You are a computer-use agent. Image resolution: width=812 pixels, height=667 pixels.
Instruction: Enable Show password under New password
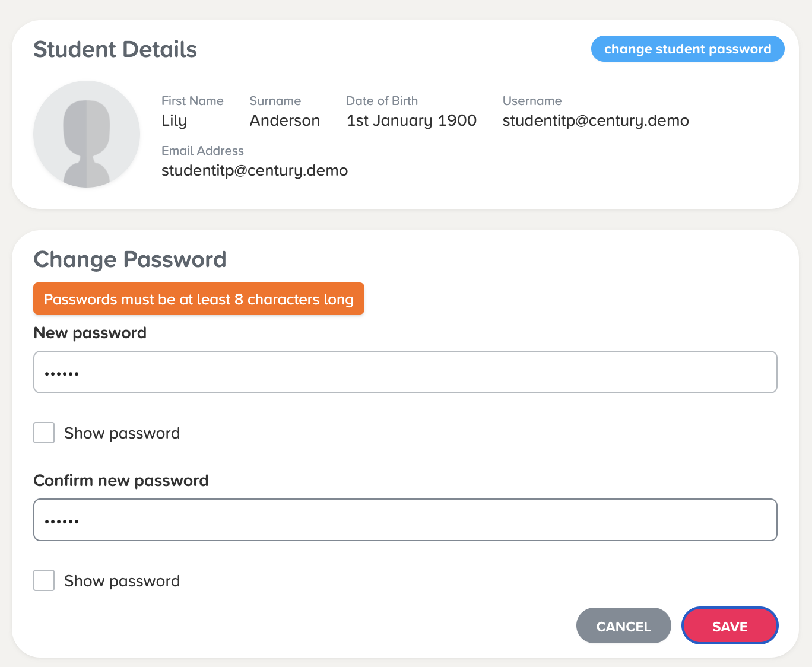point(44,433)
